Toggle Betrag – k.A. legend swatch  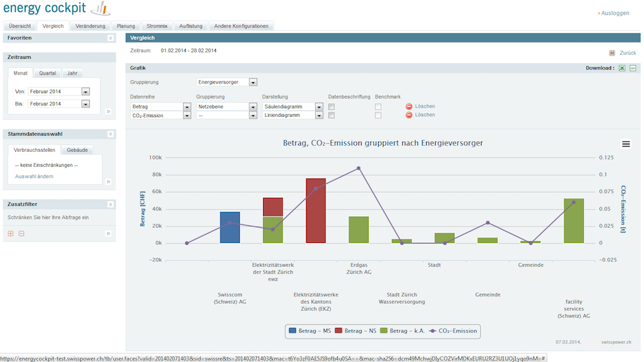click(384, 331)
